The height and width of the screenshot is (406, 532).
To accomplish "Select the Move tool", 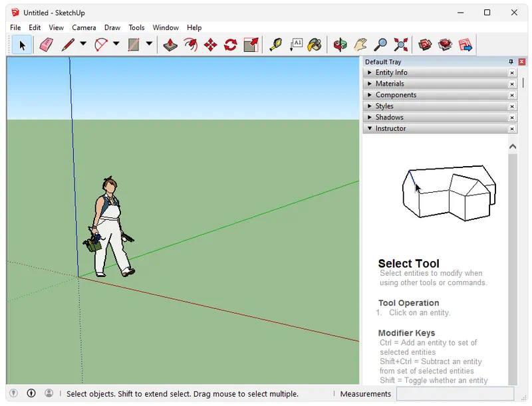I will click(x=211, y=45).
